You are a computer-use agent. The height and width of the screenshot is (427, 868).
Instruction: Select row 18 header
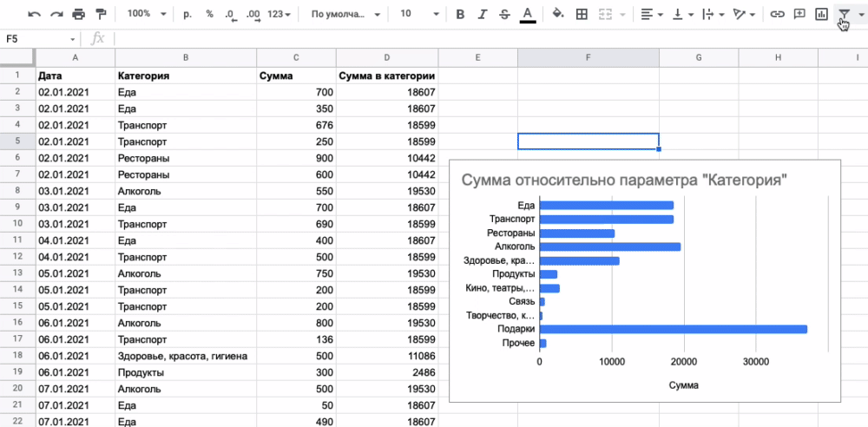tap(17, 356)
